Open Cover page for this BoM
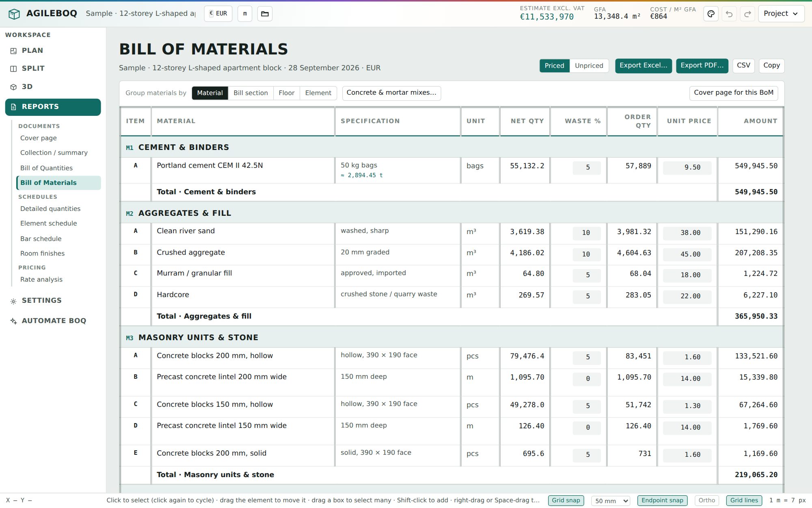 click(734, 93)
